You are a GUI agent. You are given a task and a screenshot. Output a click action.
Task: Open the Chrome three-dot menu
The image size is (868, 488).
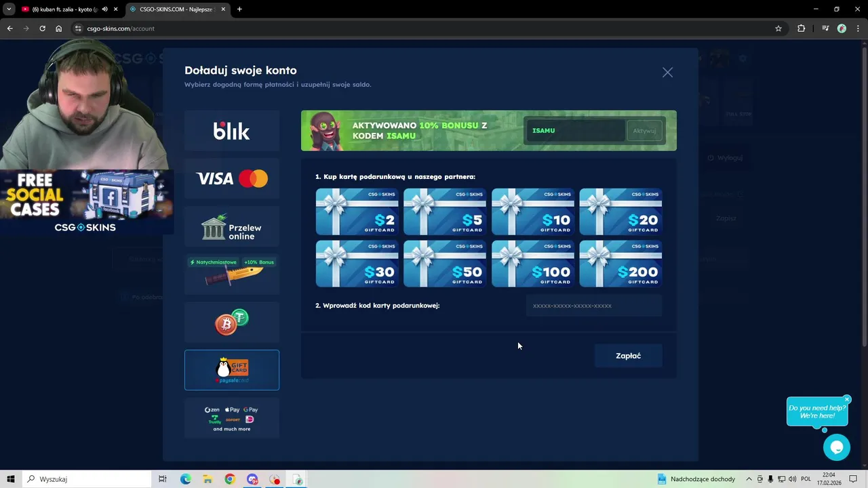tap(859, 28)
